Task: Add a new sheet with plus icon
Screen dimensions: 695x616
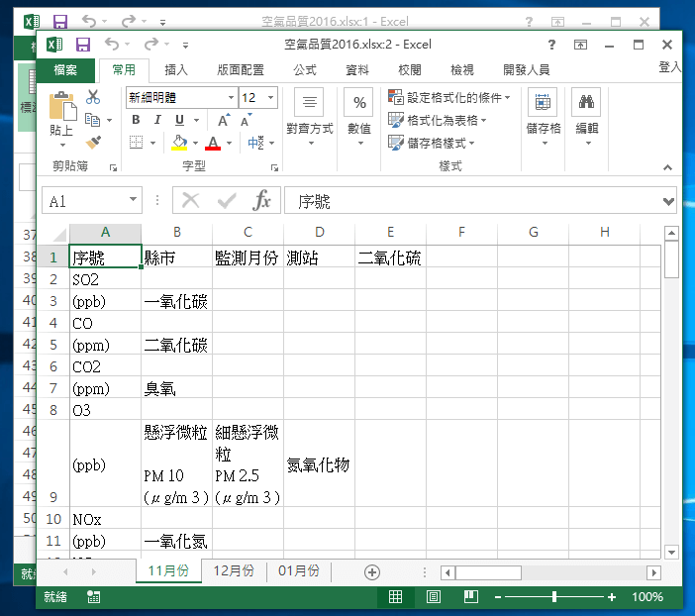Action: coord(372,572)
